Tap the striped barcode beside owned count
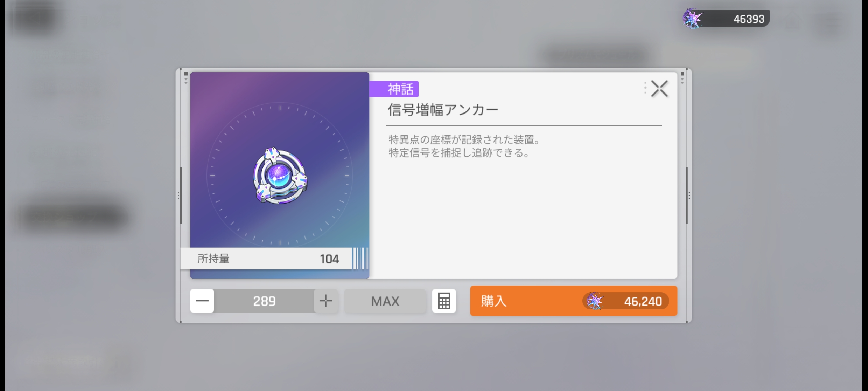Screen dimensions: 868x391 coord(360,259)
